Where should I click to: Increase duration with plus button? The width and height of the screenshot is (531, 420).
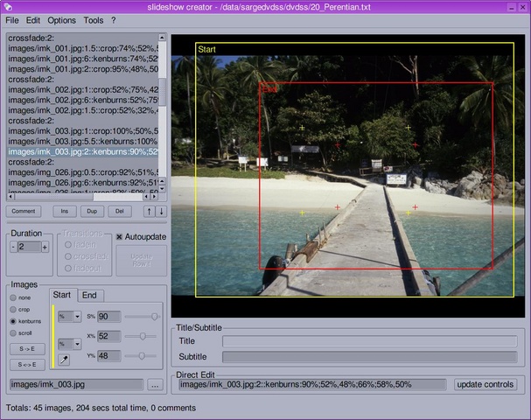point(45,247)
